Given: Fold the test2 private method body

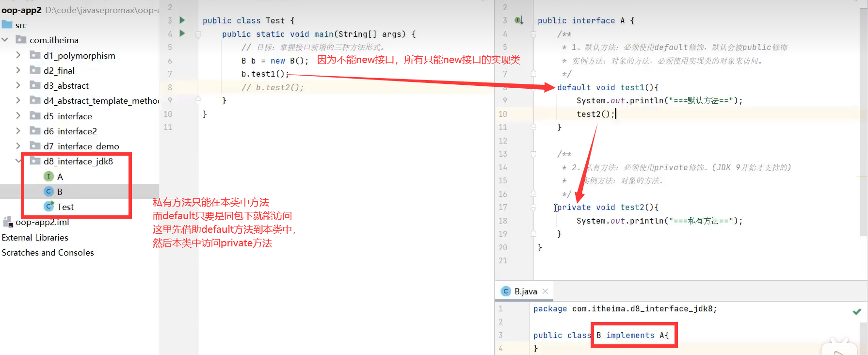Looking at the screenshot, I should 533,208.
